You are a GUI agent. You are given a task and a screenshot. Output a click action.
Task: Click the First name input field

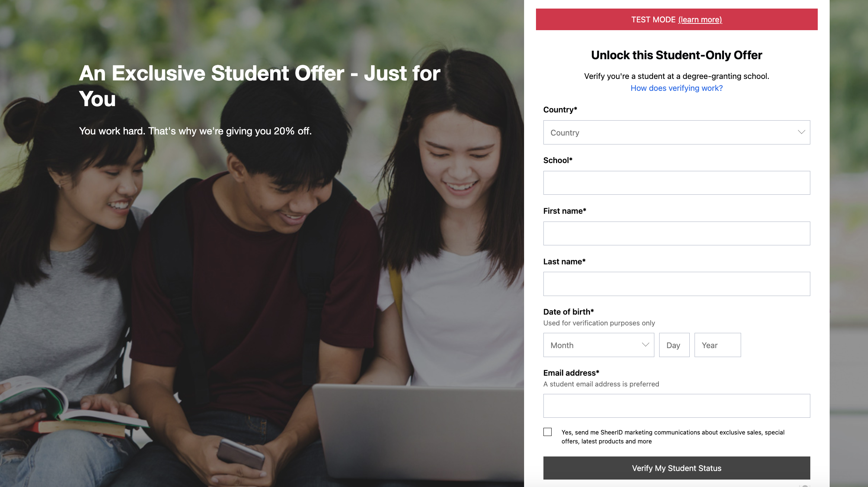click(x=676, y=233)
